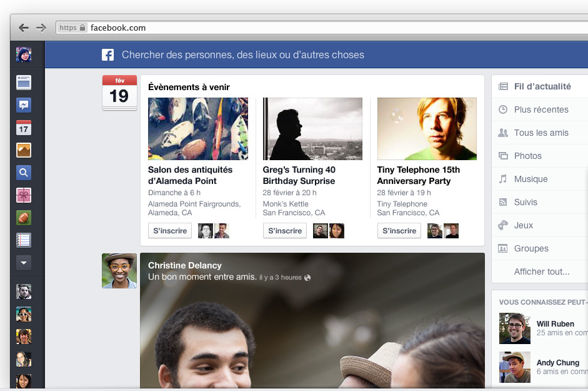Open the Messenger chat icon in sidebar
The height and width of the screenshot is (391, 588).
(x=24, y=105)
